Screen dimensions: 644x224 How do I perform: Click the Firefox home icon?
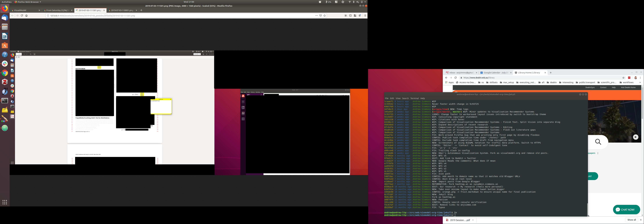tap(26, 16)
